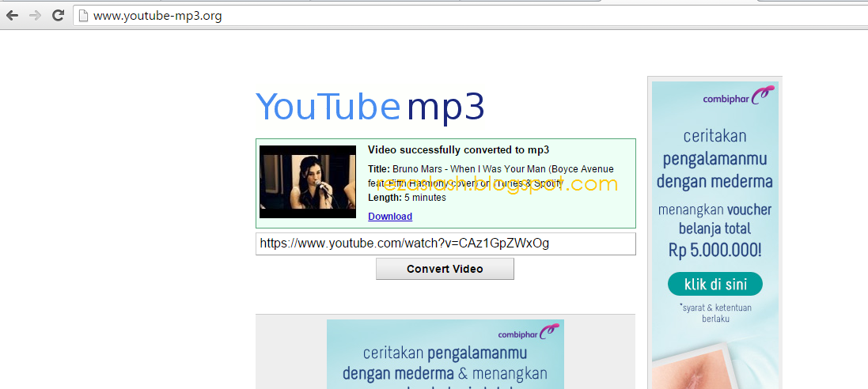868x389 pixels.
Task: Focus the YouTube URL input field
Action: click(x=445, y=244)
